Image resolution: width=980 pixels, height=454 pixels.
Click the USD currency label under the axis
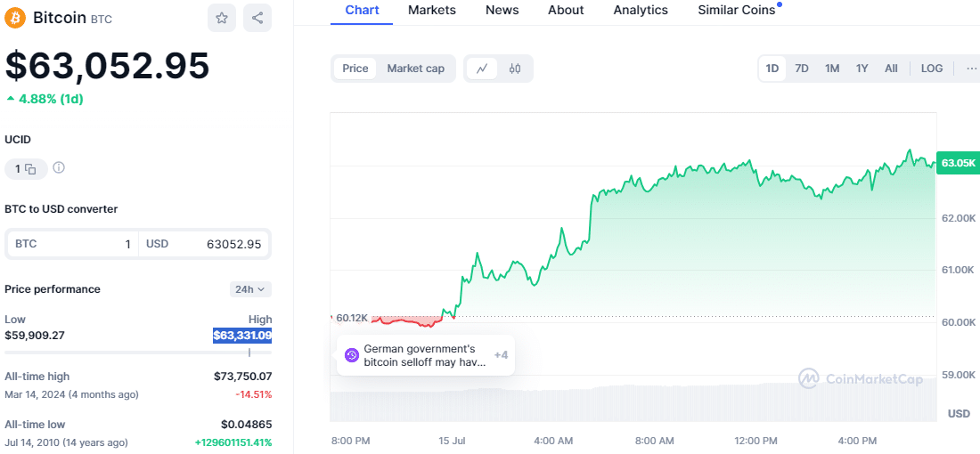click(959, 413)
